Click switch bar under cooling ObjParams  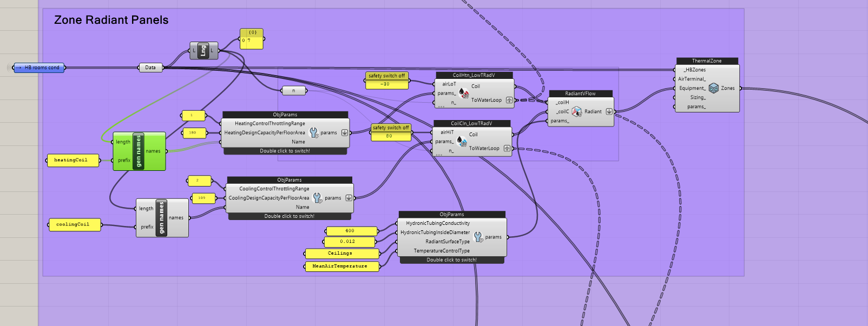point(290,216)
